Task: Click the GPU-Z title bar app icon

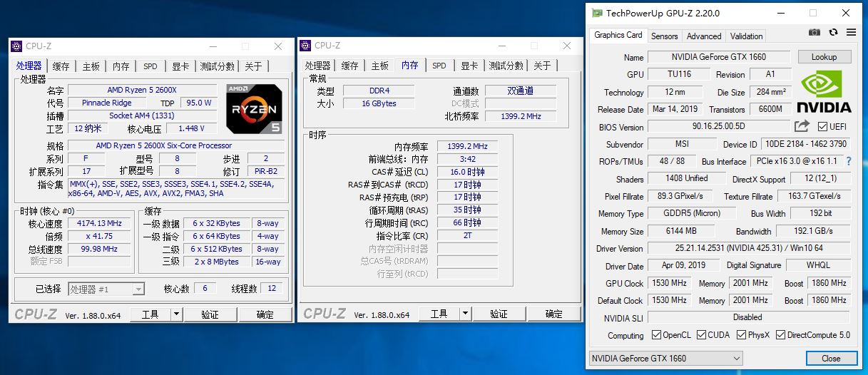Action: pyautogui.click(x=596, y=13)
